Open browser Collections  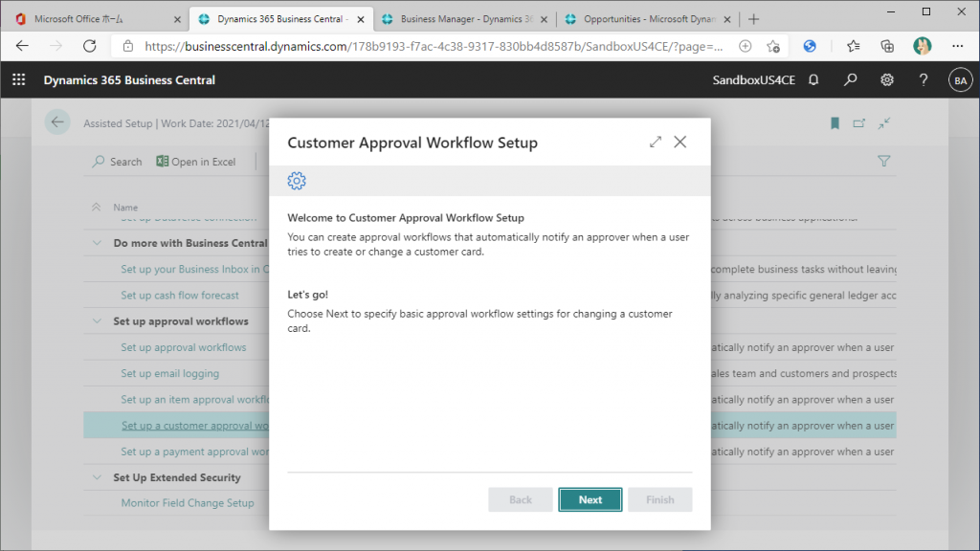(887, 46)
